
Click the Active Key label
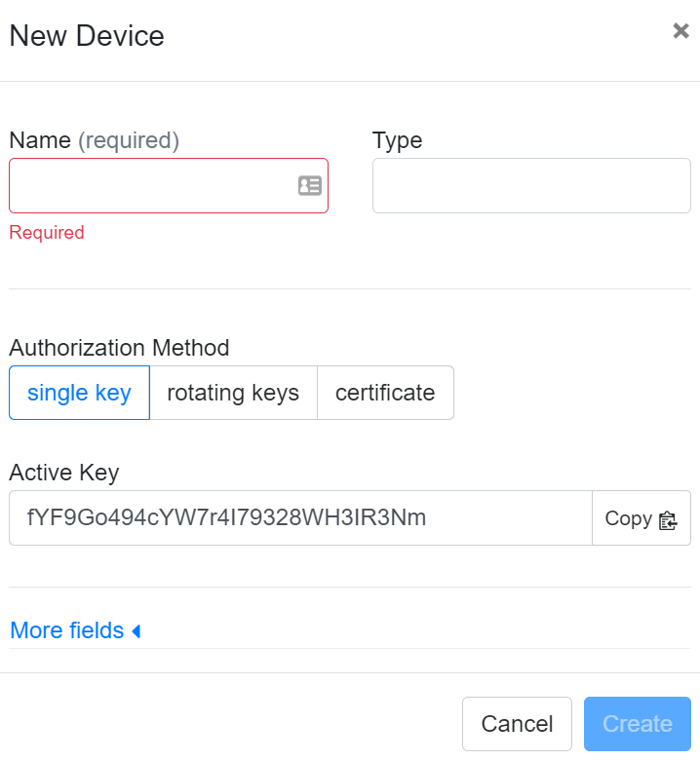(x=63, y=473)
